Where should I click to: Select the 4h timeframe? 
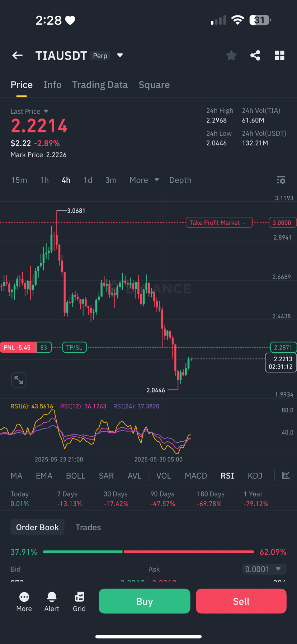click(66, 180)
